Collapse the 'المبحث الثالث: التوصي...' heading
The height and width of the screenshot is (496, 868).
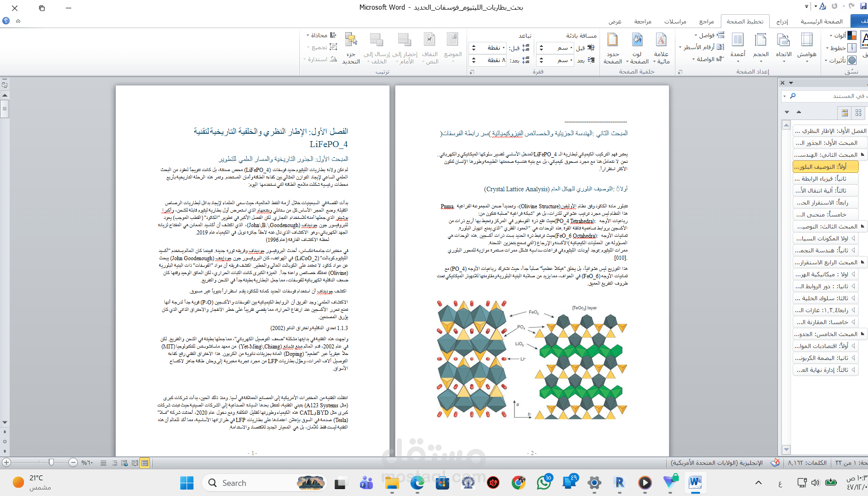coord(862,227)
